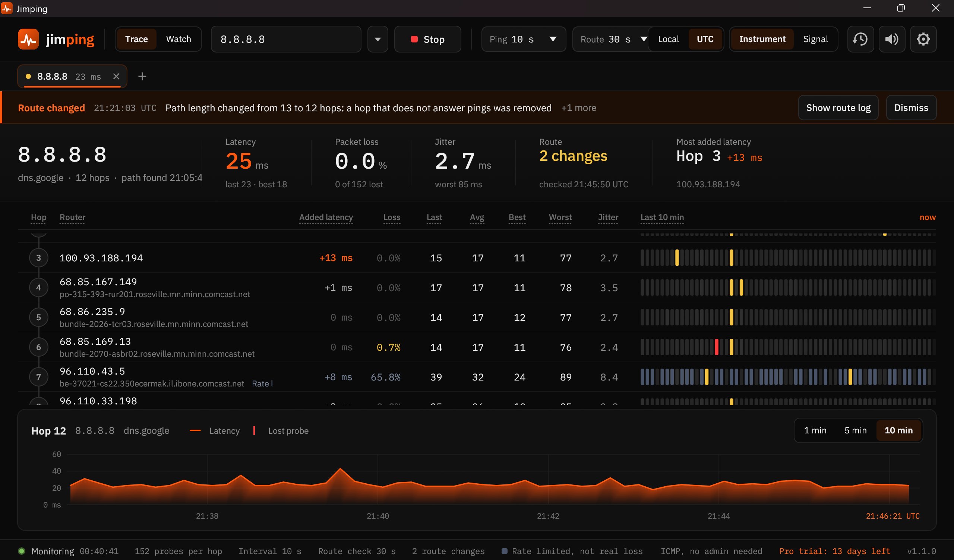
Task: Click hop 7 history bar strip
Action: point(788,377)
